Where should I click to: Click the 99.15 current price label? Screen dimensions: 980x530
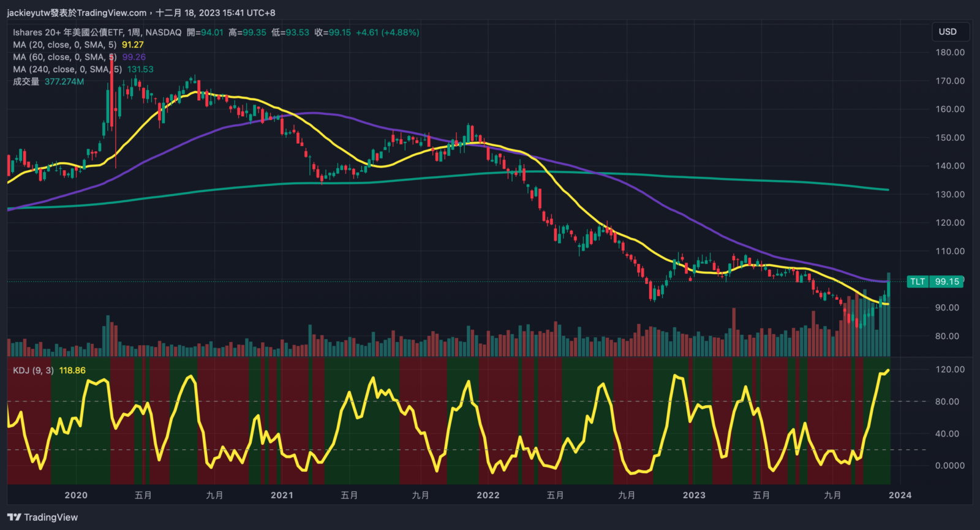(946, 282)
